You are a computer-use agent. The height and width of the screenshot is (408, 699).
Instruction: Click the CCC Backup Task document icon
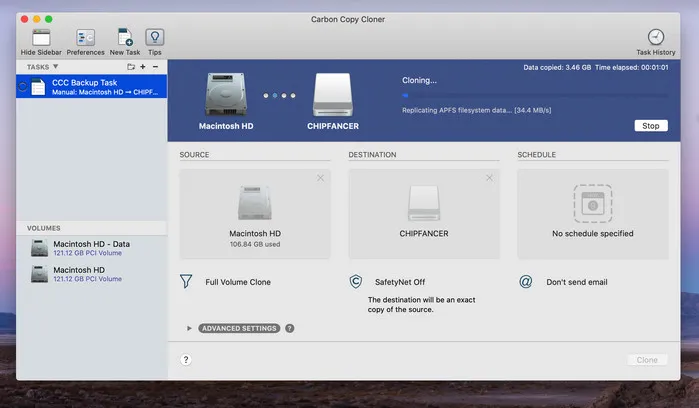pos(38,87)
